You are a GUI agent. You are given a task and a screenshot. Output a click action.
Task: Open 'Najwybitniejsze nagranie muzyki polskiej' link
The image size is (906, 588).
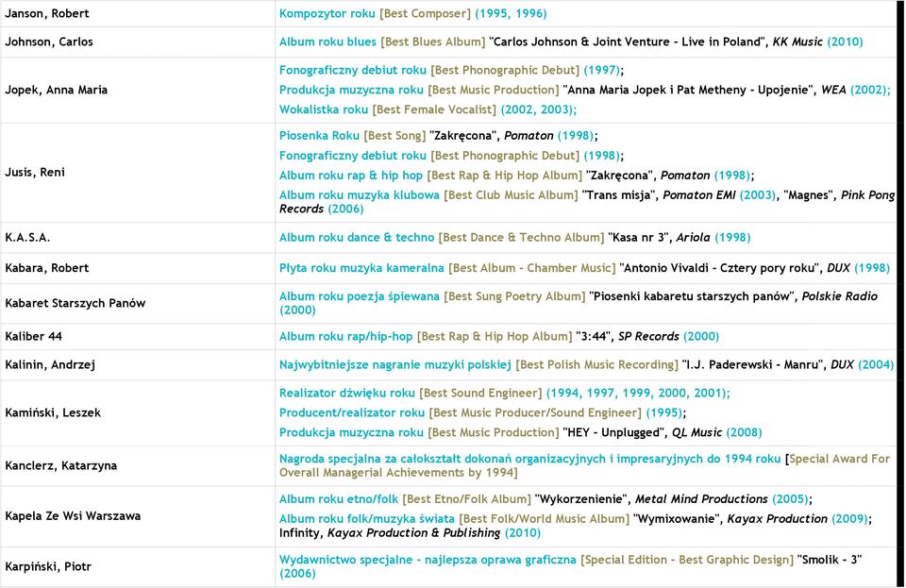(395, 364)
